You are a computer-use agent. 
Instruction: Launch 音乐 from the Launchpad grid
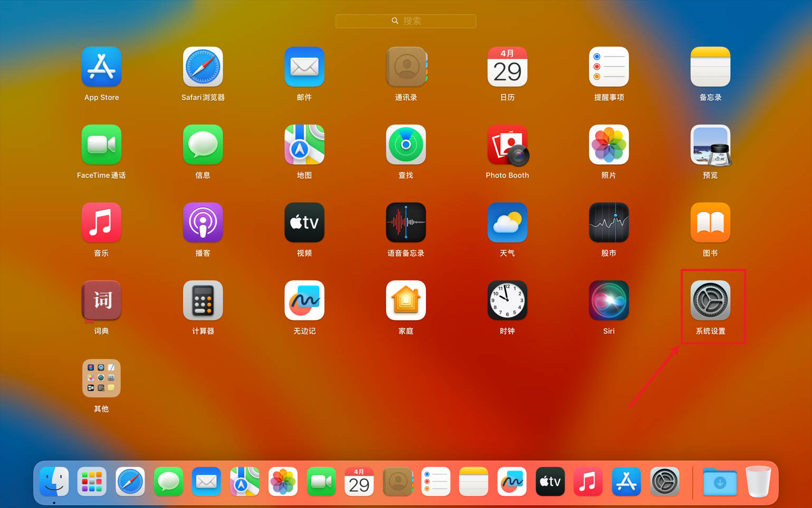point(101,222)
